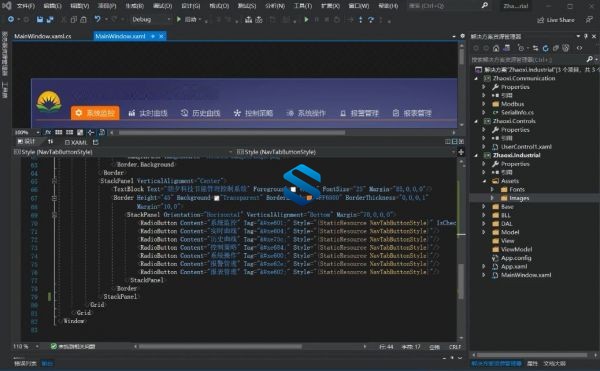
Task: Click the pin icon on MainWindow.xaml tab
Action: point(153,36)
